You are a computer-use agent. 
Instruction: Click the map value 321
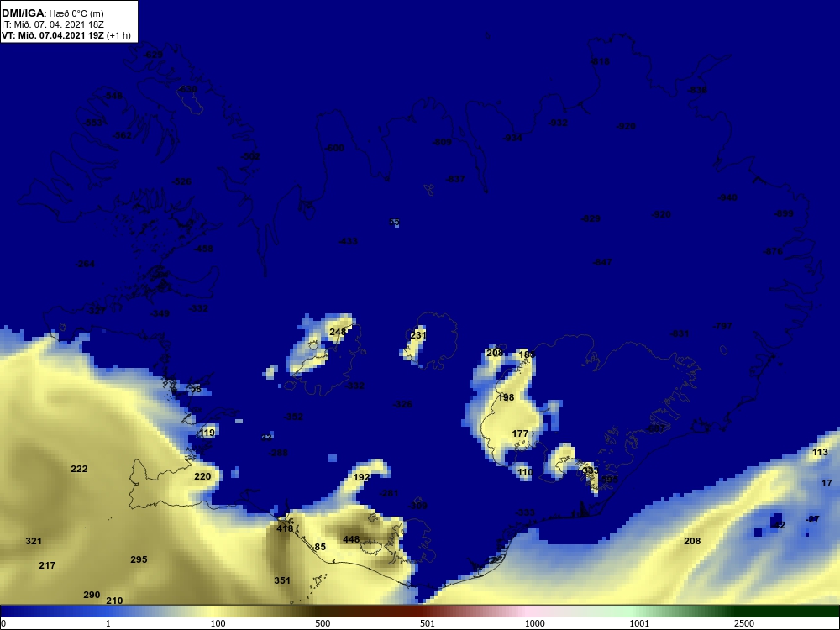(34, 541)
